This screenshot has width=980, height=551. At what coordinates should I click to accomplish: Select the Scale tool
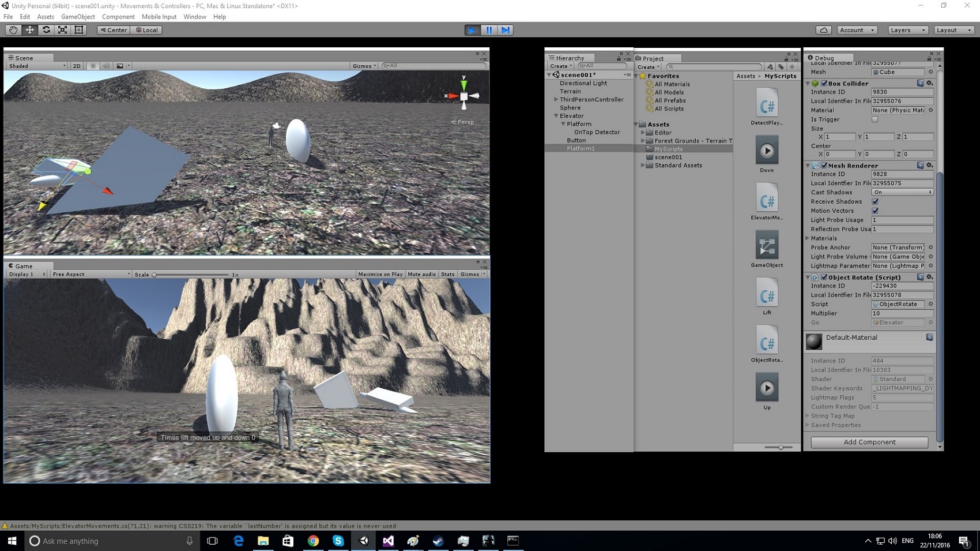[x=63, y=30]
